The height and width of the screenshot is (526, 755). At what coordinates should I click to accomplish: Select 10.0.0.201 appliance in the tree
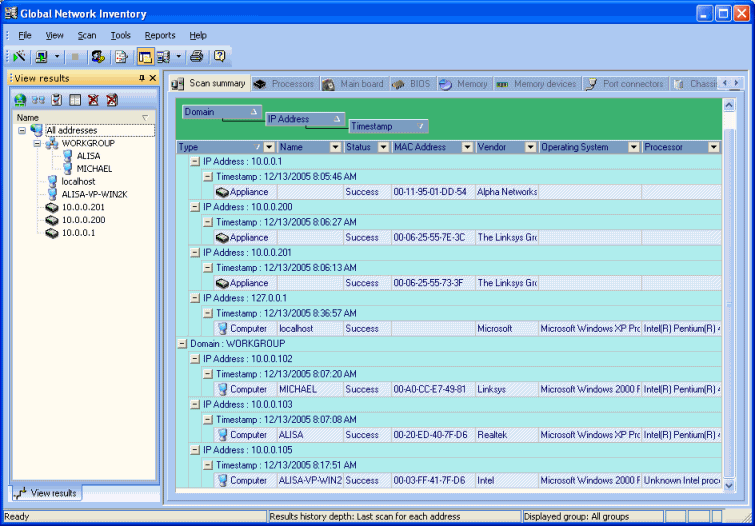point(83,207)
